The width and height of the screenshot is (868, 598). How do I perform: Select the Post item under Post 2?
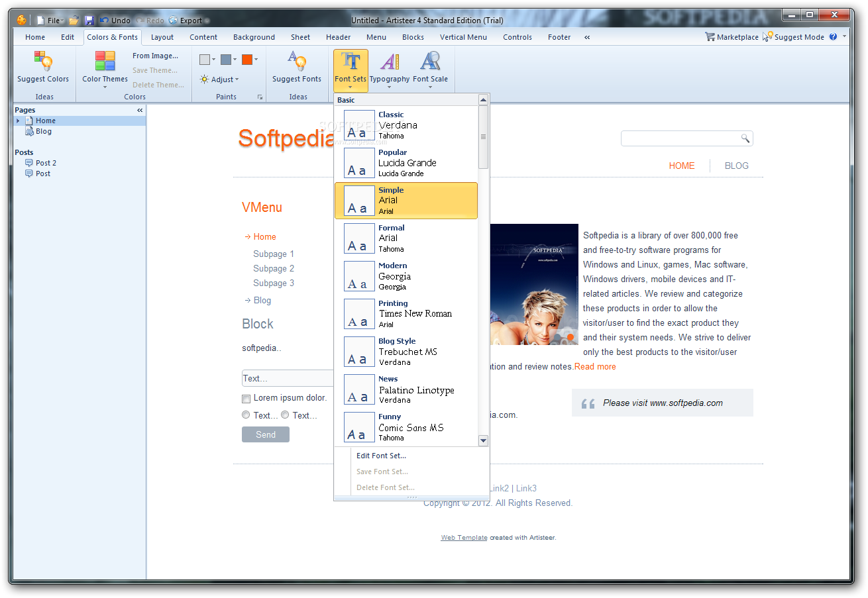pyautogui.click(x=43, y=174)
